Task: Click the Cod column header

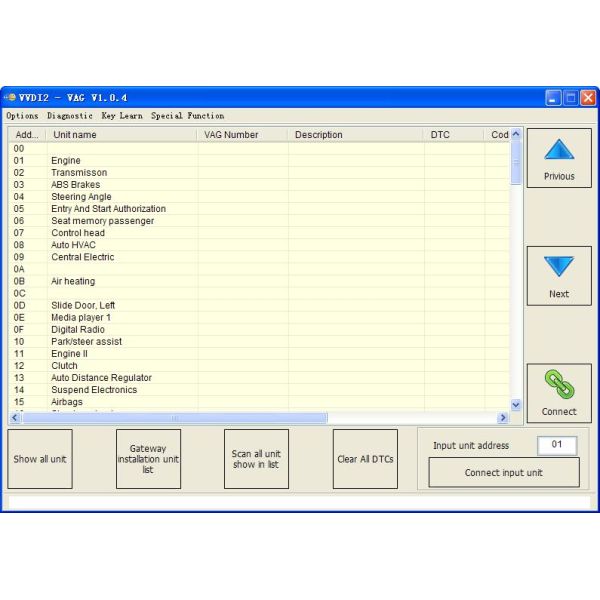Action: tap(497, 135)
